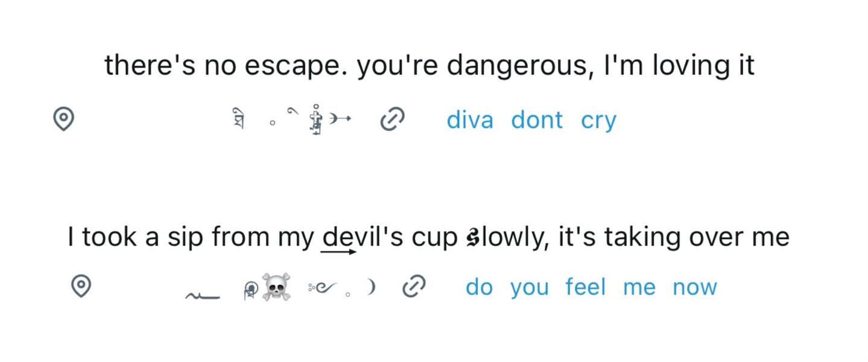Select the "there's no escape" bio text
The image size is (868, 362).
point(429,65)
